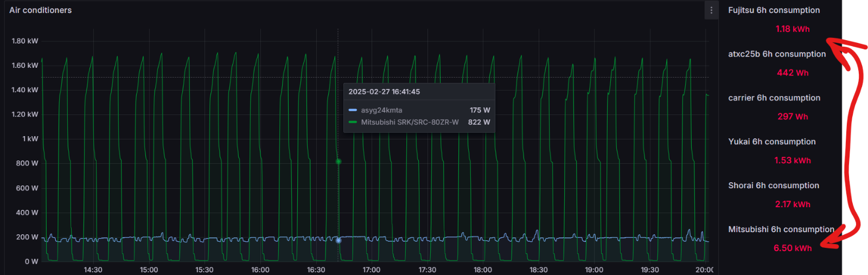Click the blue hover data point near 200 W
868x275 pixels.
[338, 240]
